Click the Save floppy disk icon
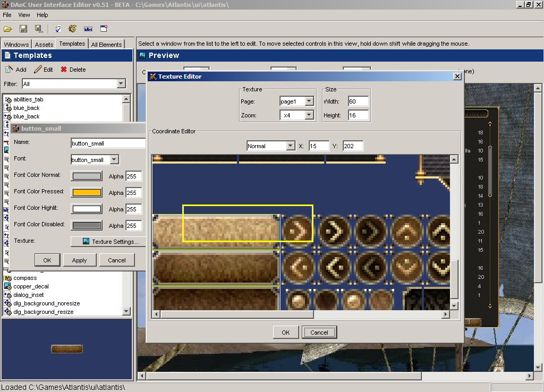This screenshot has height=392, width=544. tap(23, 29)
